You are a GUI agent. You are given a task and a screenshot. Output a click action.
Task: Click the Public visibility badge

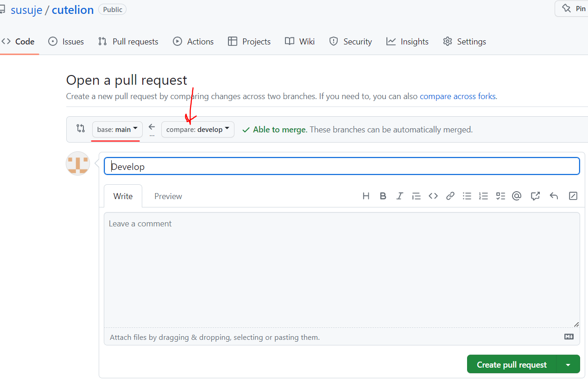tap(113, 9)
